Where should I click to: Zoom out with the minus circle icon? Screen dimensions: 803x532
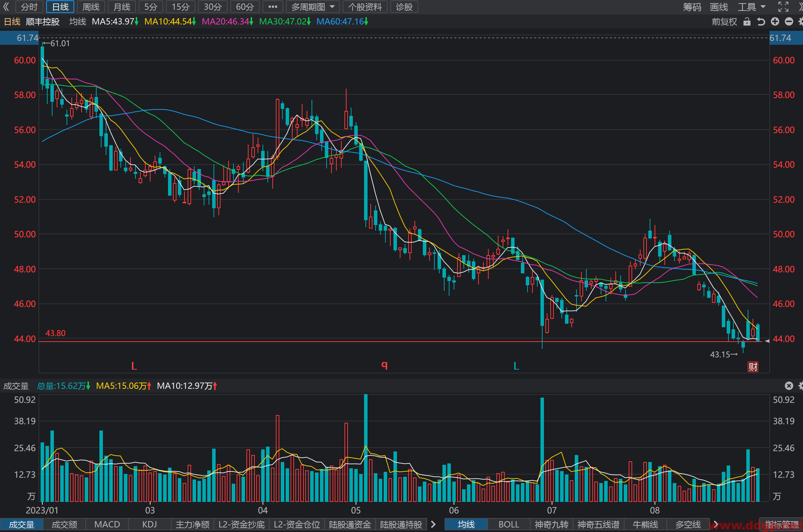pos(789,22)
